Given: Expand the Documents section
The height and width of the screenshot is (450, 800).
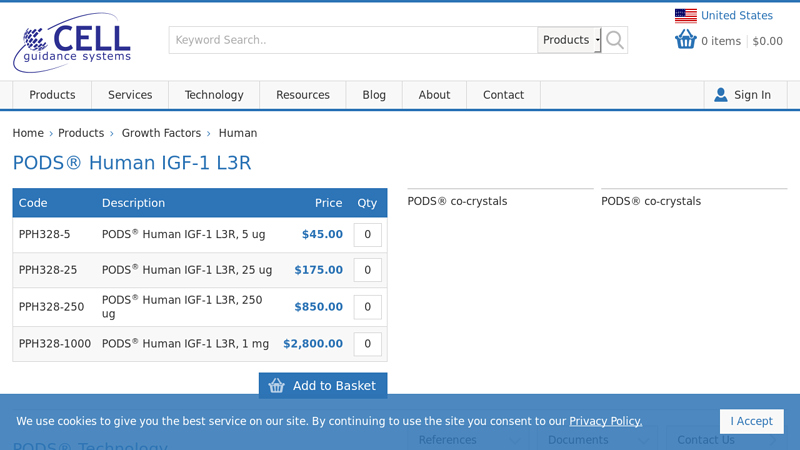Looking at the screenshot, I should pos(597,440).
